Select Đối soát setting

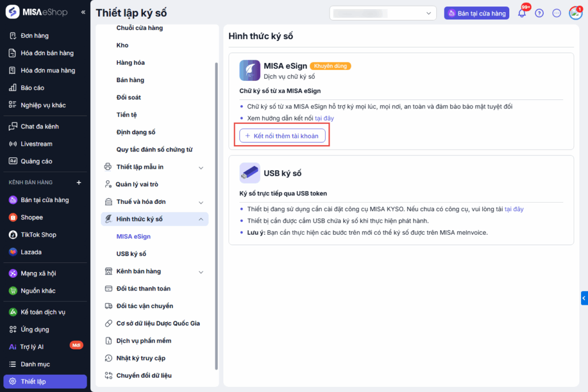click(129, 98)
